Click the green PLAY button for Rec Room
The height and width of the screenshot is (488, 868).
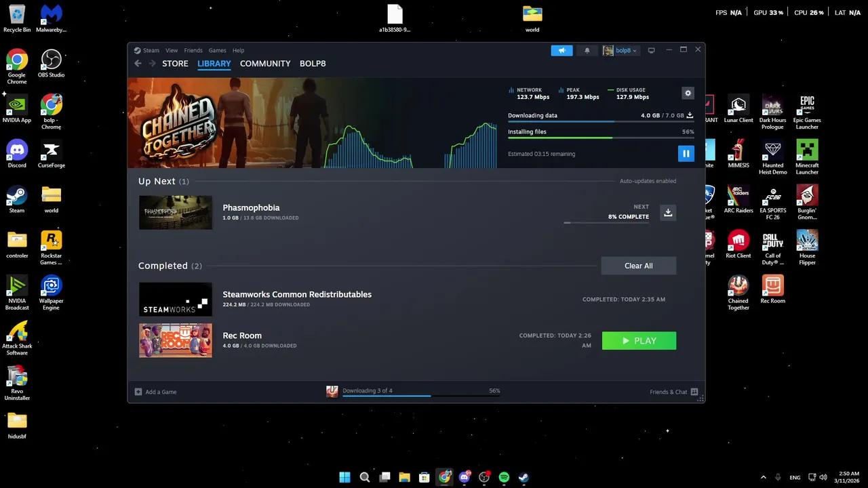[639, 341]
